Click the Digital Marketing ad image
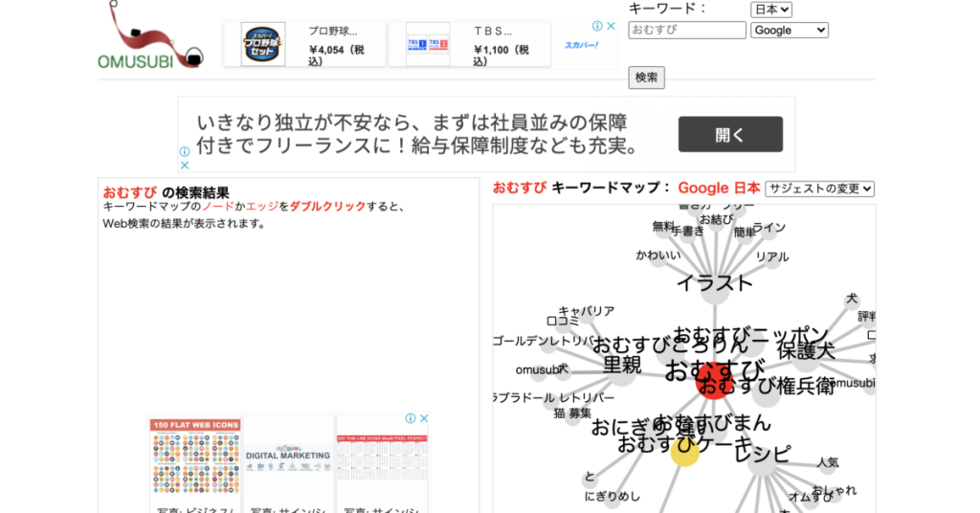Screen dimensions: 980x513 pos(288,457)
